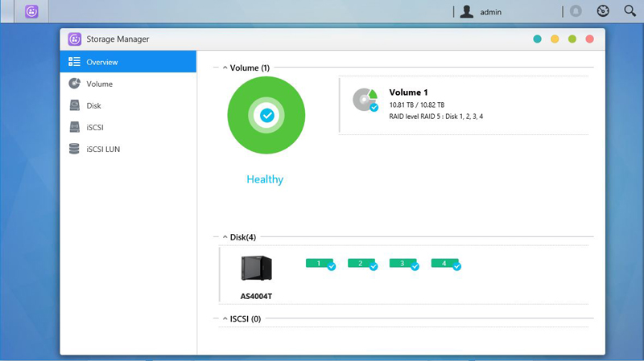The image size is (644, 361).
Task: Click the green Healthy status donut chart
Action: pos(266,116)
